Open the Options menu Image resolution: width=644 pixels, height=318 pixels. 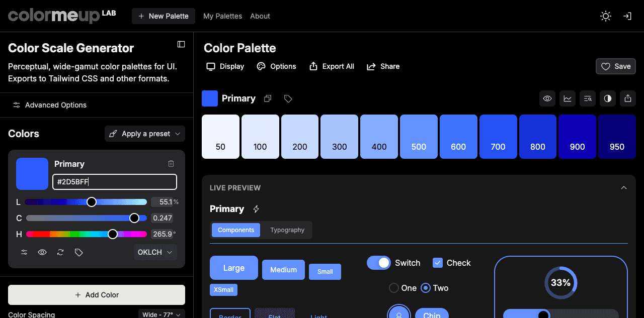pos(276,66)
